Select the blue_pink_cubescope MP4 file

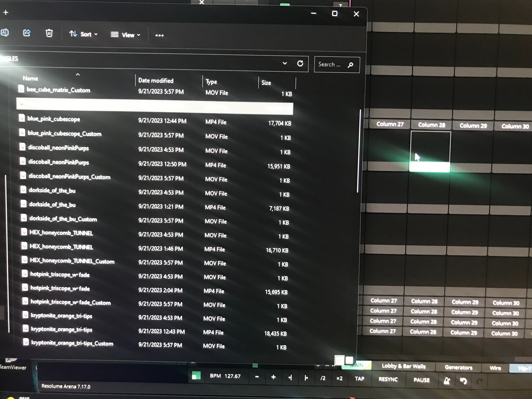click(54, 119)
